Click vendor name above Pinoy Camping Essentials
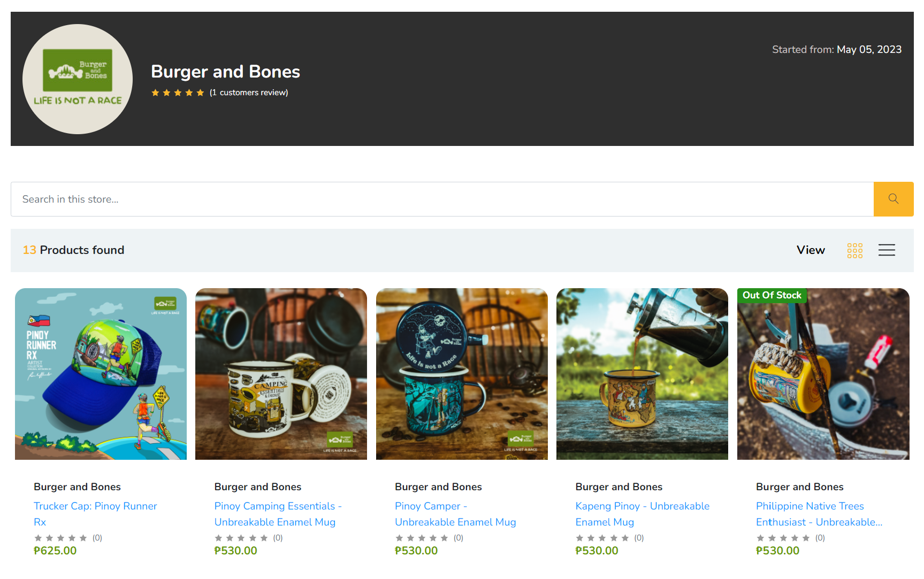The width and height of the screenshot is (924, 579). coord(258,487)
